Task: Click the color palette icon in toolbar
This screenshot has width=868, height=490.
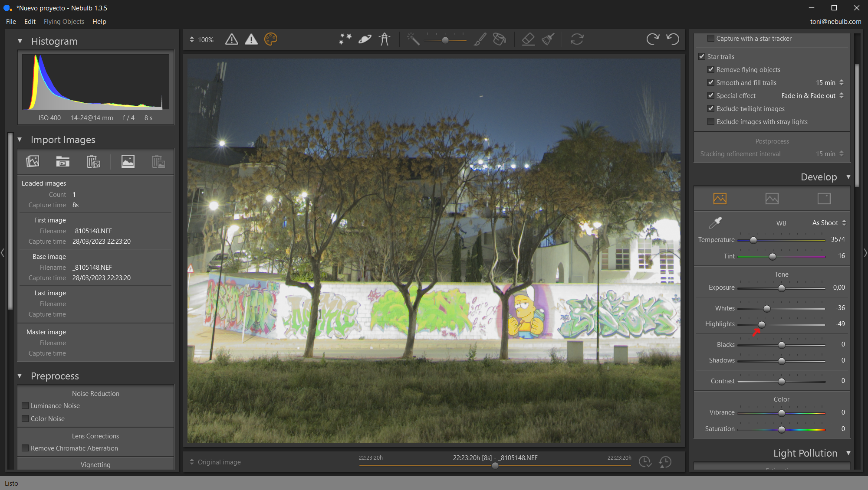Action: pyautogui.click(x=270, y=39)
